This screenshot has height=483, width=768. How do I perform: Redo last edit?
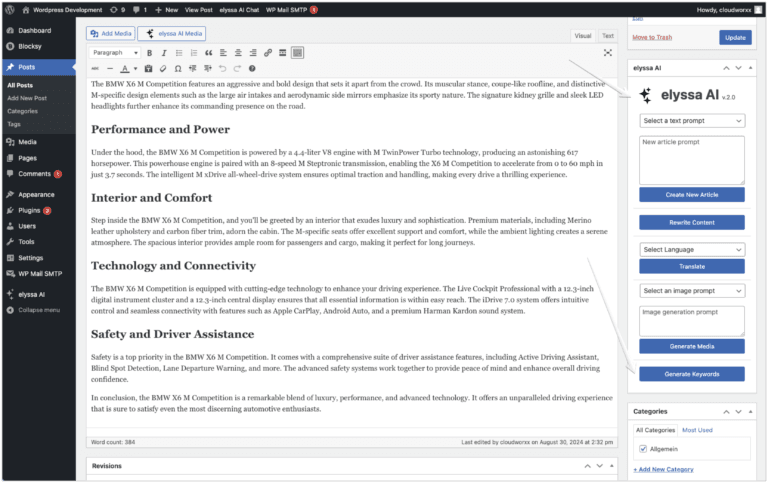point(237,69)
